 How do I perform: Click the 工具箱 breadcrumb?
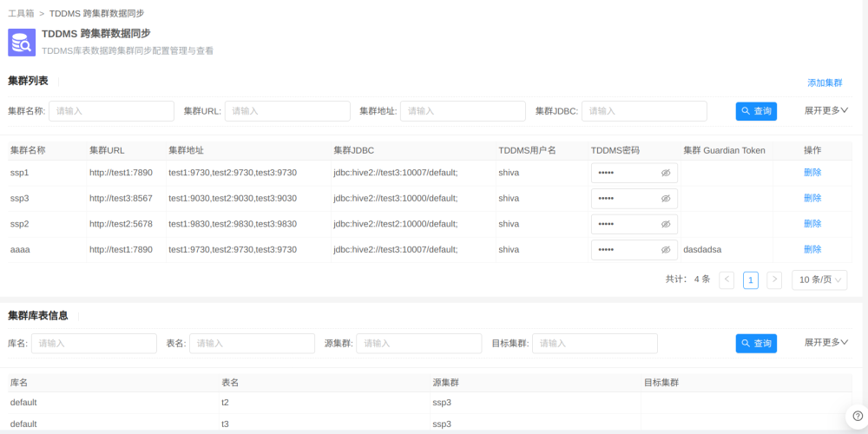click(x=21, y=13)
